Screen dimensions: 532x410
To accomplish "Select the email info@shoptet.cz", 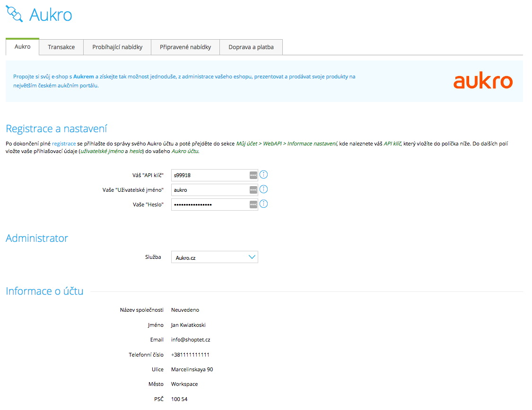I will pyautogui.click(x=191, y=340).
